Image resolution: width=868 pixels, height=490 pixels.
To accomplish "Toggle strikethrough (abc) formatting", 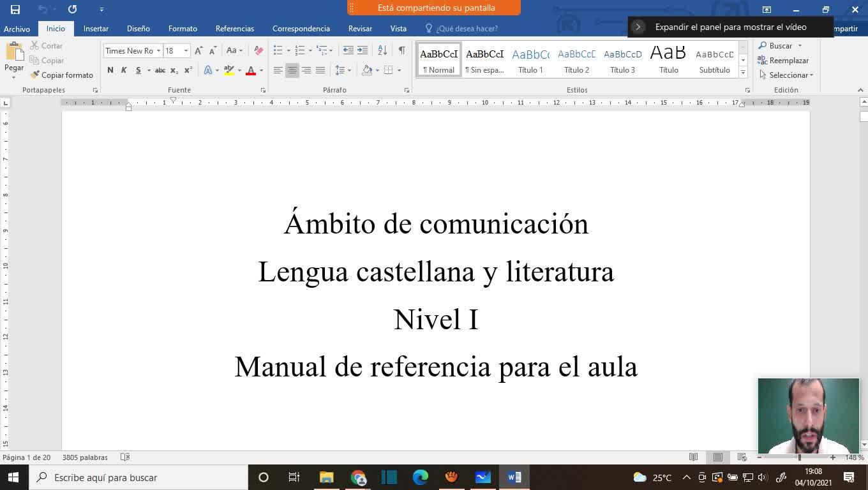I will tap(160, 70).
